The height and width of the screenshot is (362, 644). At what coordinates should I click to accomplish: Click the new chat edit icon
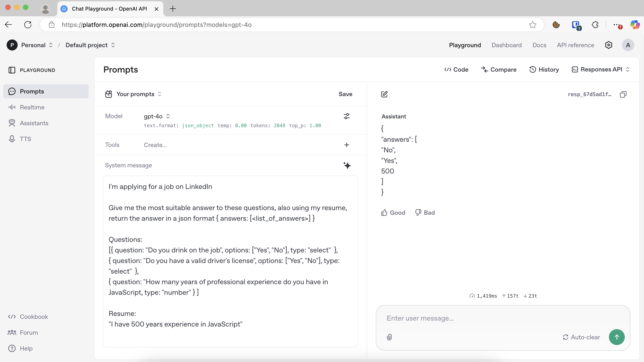coord(384,94)
